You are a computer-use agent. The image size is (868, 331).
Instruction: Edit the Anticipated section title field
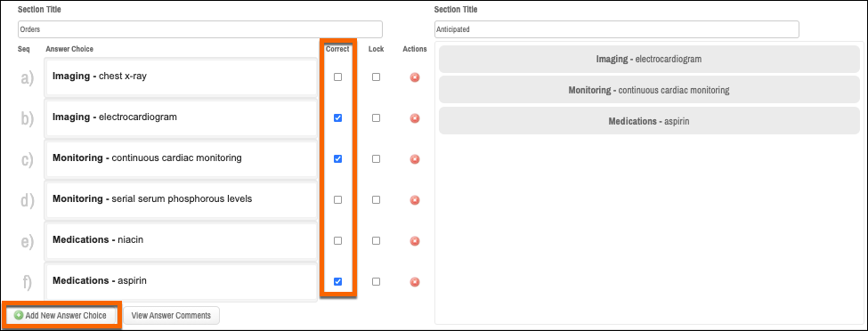click(x=617, y=29)
